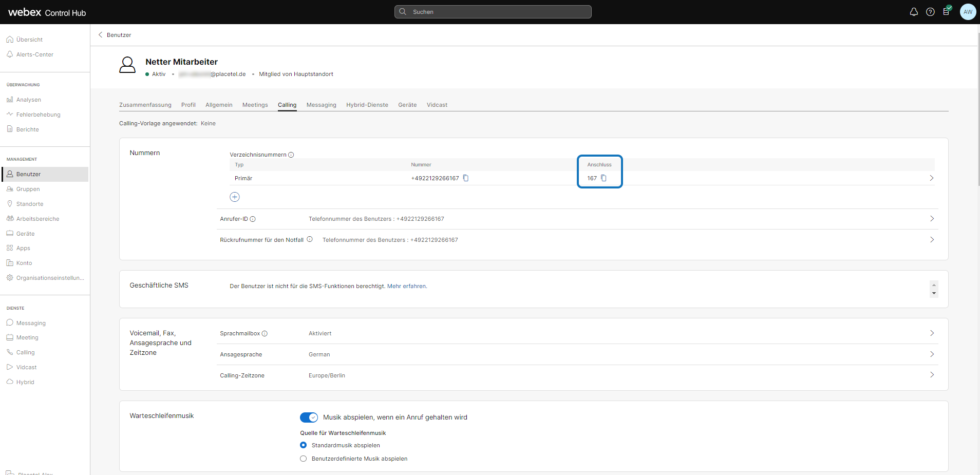The width and height of the screenshot is (980, 475).
Task: Toggle music on hold switch off
Action: (309, 417)
